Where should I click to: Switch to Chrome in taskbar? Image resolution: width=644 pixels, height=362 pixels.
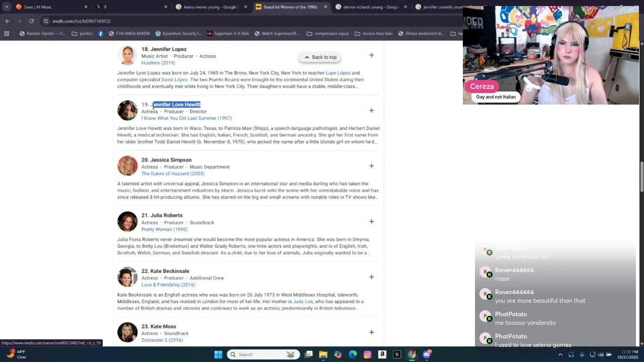tap(412, 354)
